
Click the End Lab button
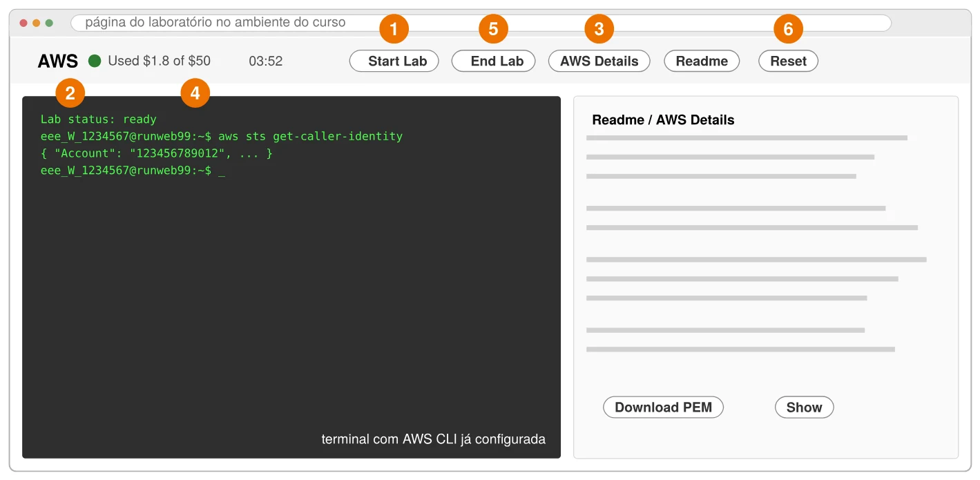coord(493,61)
